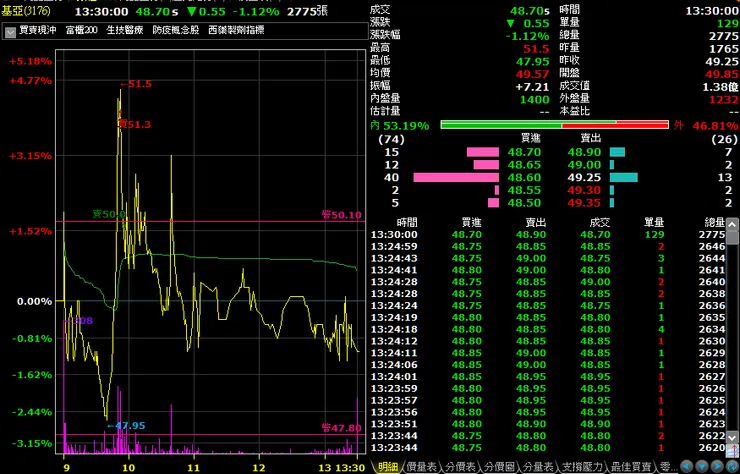Open the 分量表 tab
The width and height of the screenshot is (740, 474).
(538, 467)
